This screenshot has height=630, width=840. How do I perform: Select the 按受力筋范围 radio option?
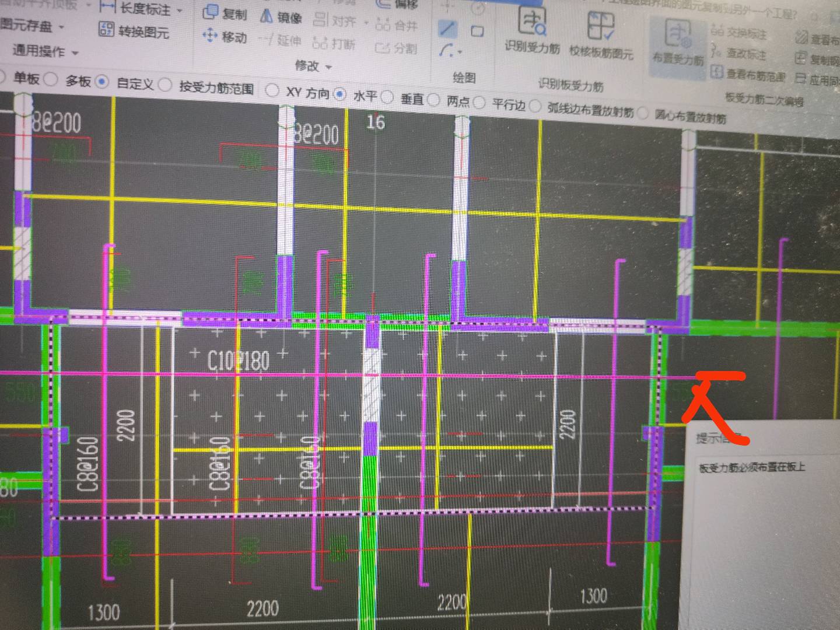click(165, 85)
